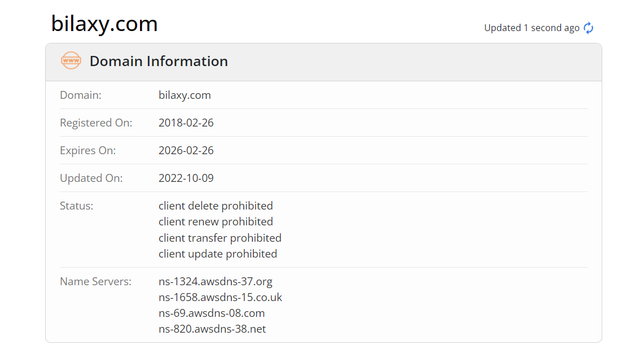This screenshot has height=353, width=644.
Task: Click name server ns-820.awsdns-38.net
Action: (x=212, y=329)
